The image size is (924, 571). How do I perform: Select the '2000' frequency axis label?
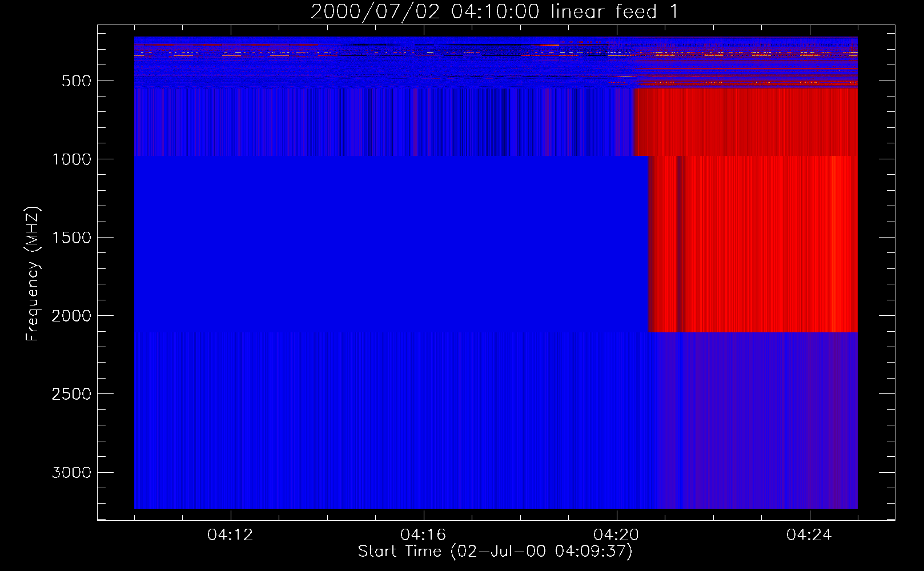coord(71,316)
